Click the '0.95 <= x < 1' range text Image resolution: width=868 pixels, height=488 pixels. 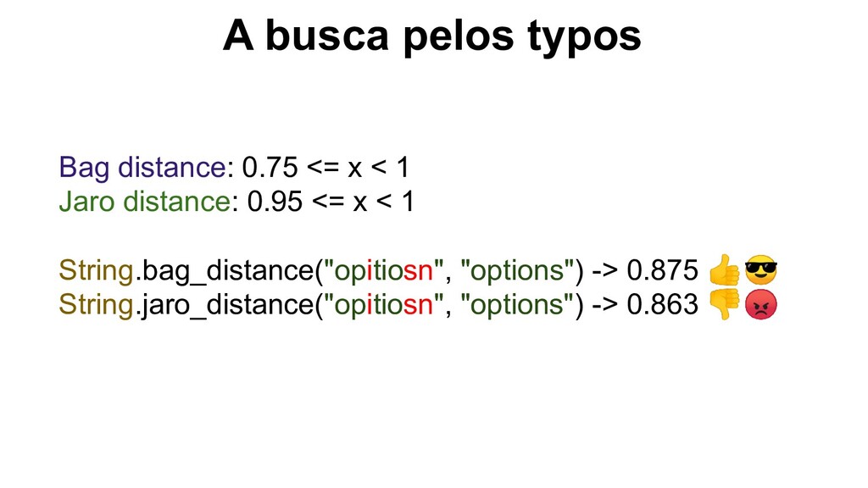pos(331,201)
